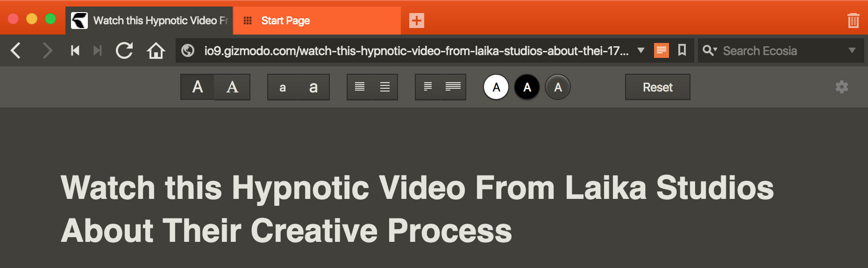
Task: Add a new tab with the plus button
Action: [x=417, y=21]
